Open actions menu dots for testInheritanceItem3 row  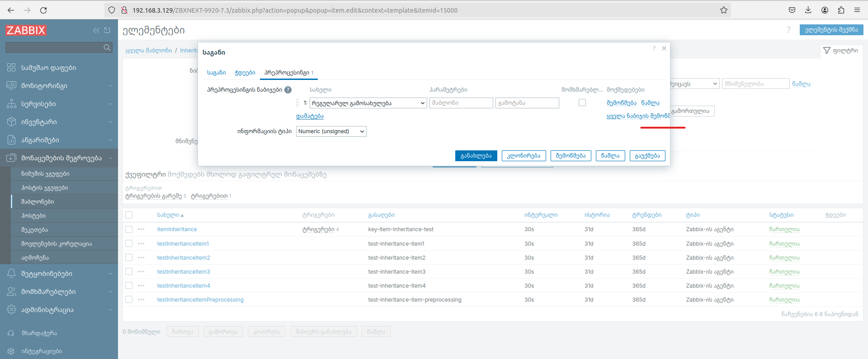[x=141, y=271]
